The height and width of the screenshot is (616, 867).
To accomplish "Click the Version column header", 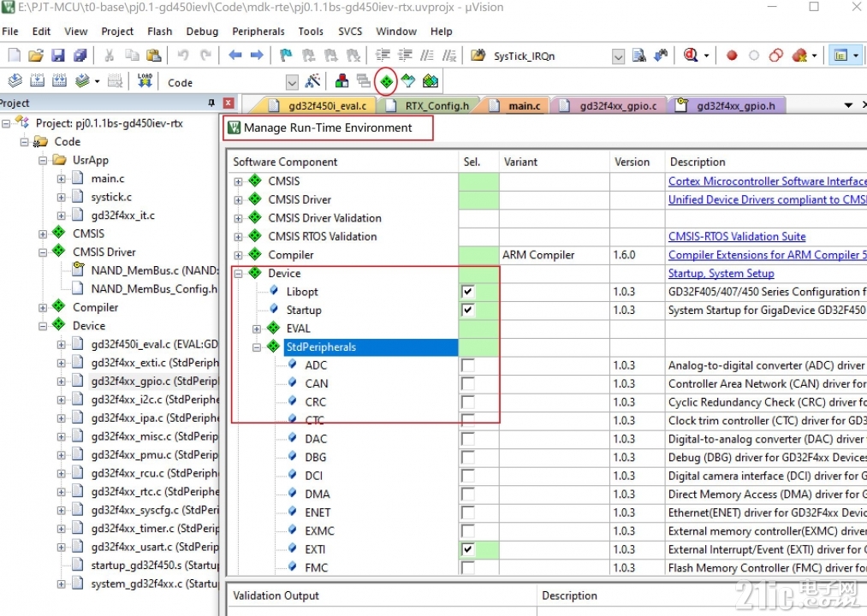I will click(637, 162).
